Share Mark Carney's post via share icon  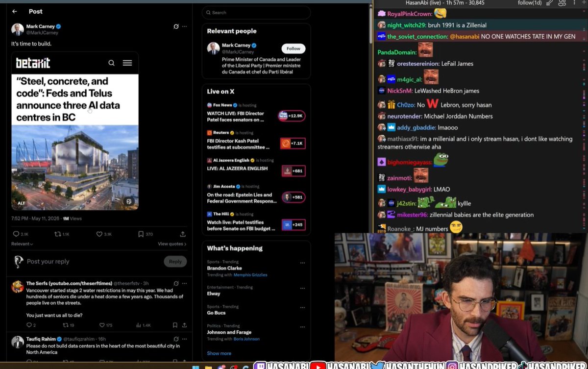(x=183, y=234)
